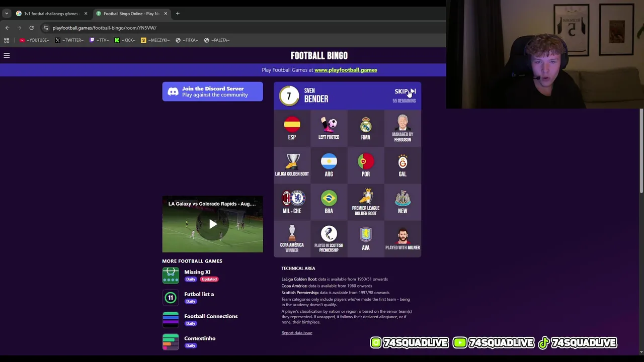Select the Copa América Winner cell

point(292,239)
